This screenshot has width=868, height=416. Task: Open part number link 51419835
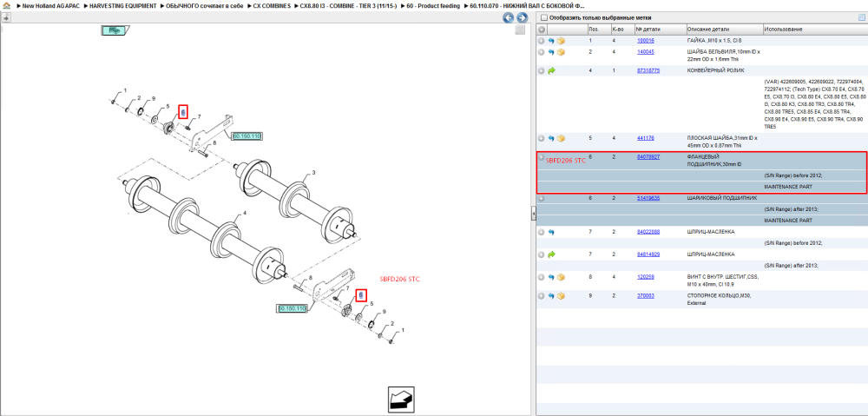(648, 198)
